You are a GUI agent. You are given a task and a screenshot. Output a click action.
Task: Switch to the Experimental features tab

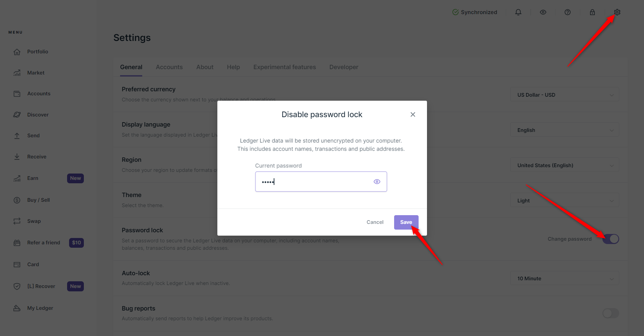284,67
